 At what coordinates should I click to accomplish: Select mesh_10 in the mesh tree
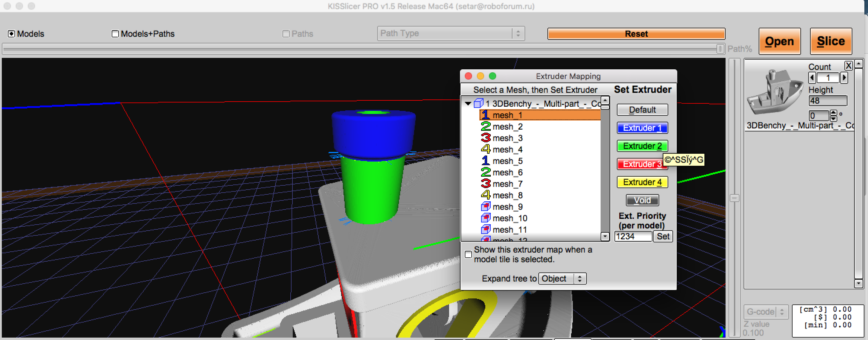coord(510,219)
